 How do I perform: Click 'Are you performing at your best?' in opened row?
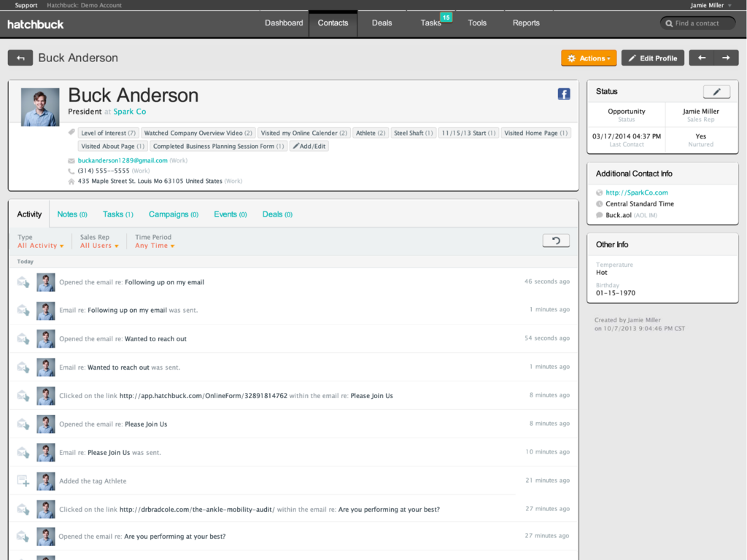point(175,536)
